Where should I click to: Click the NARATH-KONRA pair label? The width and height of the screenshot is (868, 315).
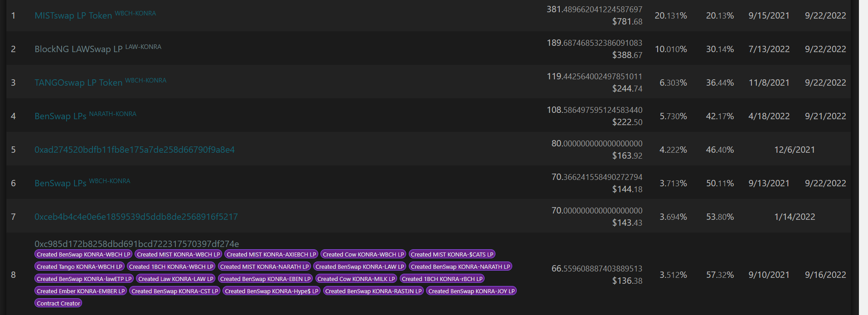[112, 114]
